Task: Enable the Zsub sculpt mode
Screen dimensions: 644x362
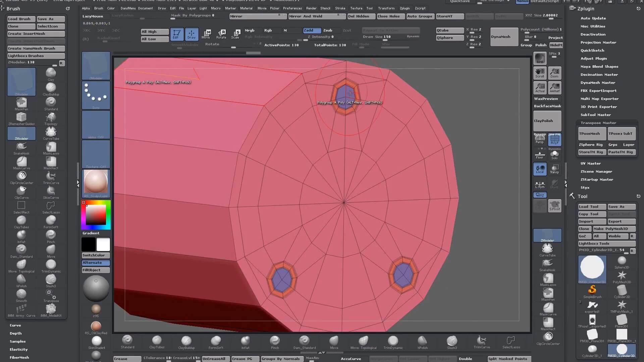Action: pyautogui.click(x=328, y=30)
